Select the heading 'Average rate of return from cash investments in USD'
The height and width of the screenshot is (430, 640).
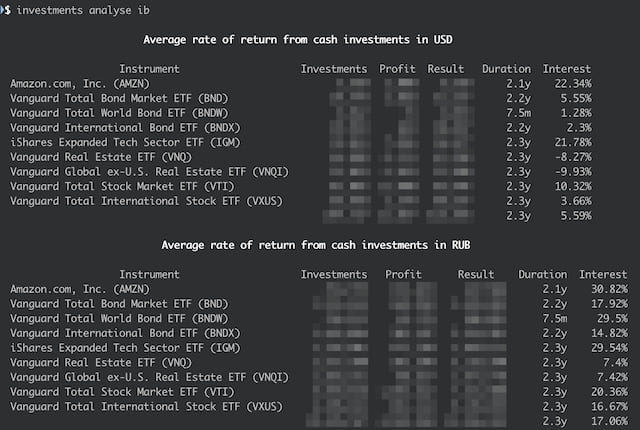pos(298,40)
